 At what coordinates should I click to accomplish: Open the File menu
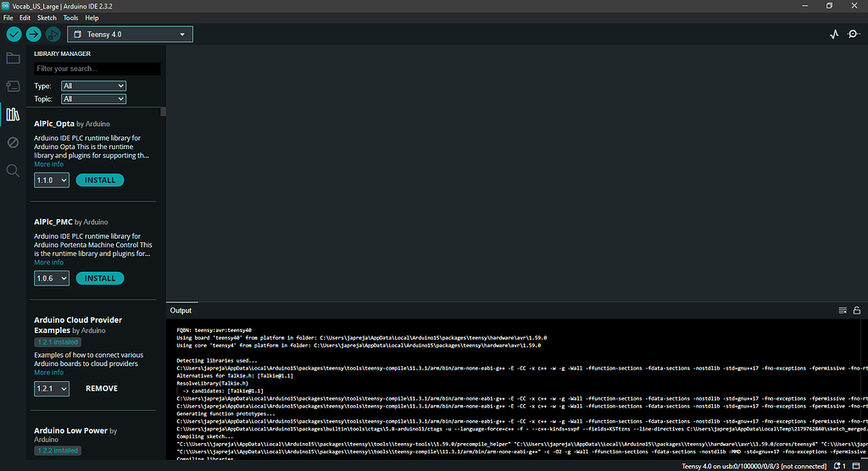[8, 18]
